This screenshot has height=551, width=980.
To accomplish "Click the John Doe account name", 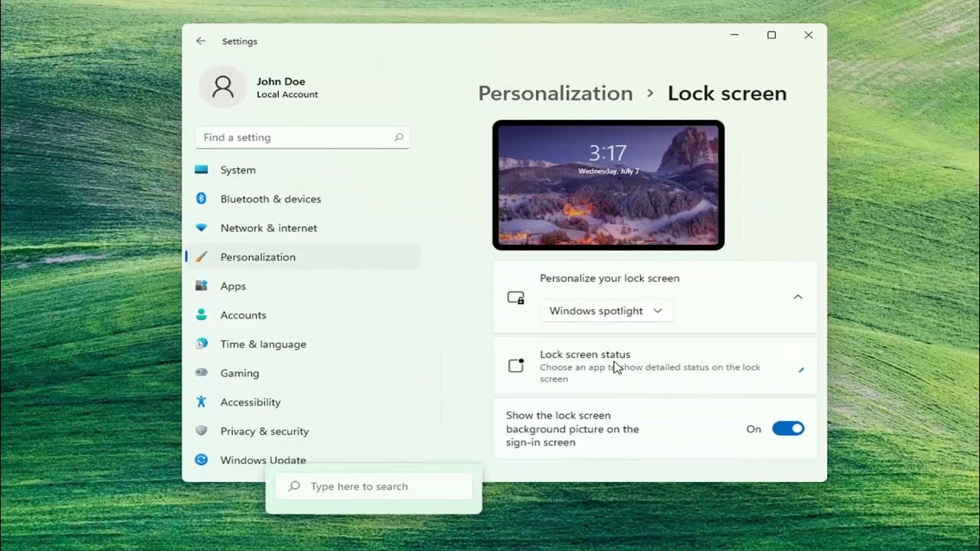I will coord(281,81).
